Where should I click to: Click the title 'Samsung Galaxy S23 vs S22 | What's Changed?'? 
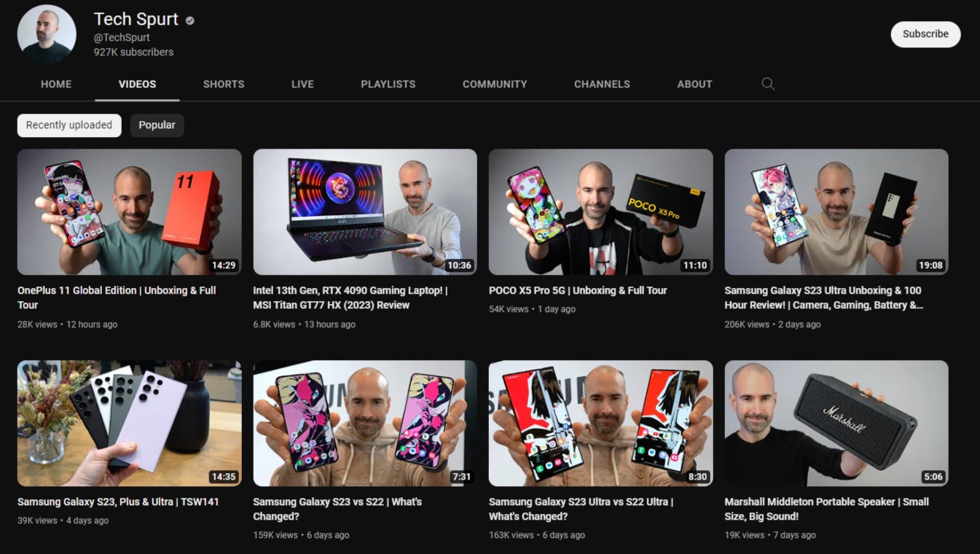tap(337, 509)
